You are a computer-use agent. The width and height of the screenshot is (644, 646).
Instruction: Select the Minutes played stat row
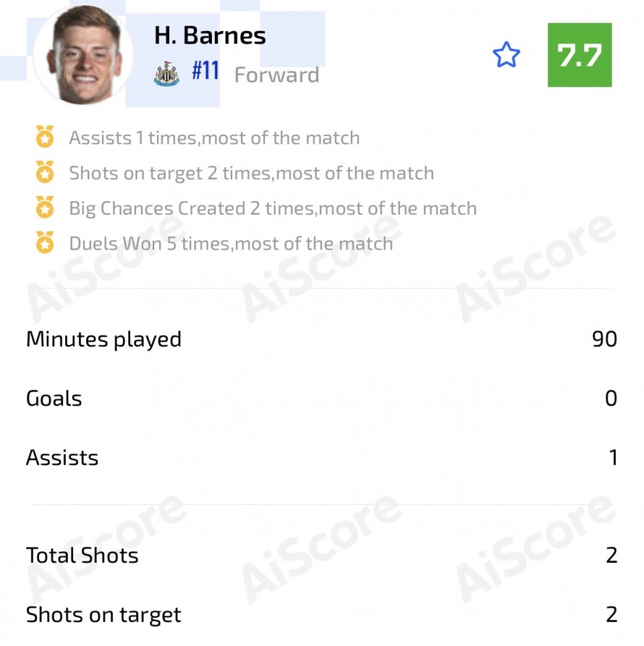321,339
